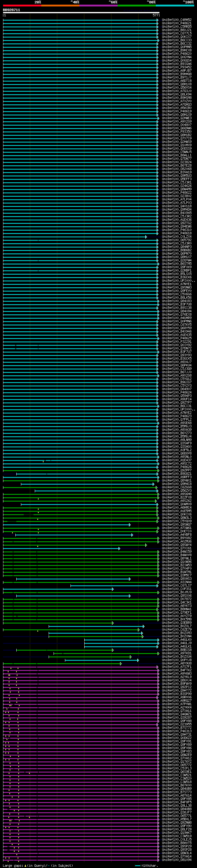Click the label UniRef100_B8BIS8

point(177,650)
